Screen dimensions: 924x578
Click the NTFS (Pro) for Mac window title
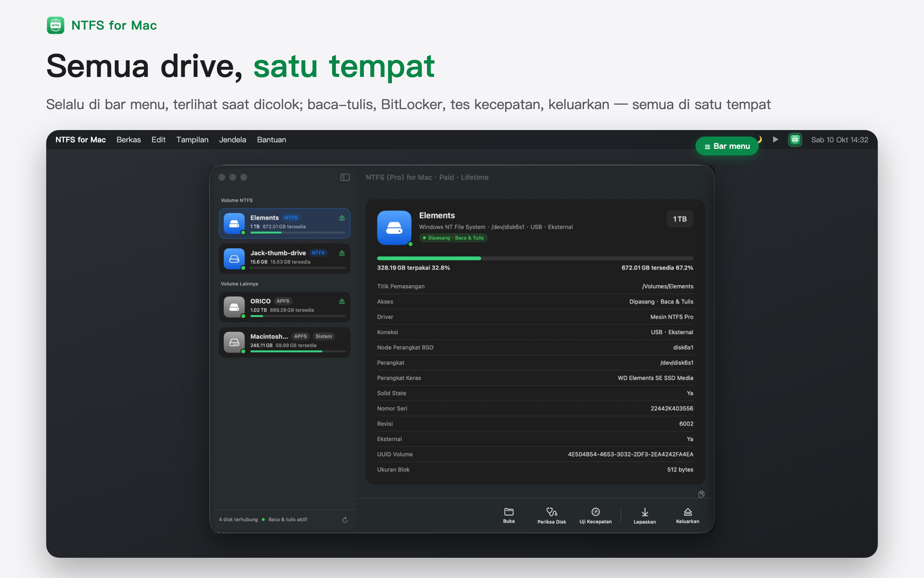pos(427,177)
